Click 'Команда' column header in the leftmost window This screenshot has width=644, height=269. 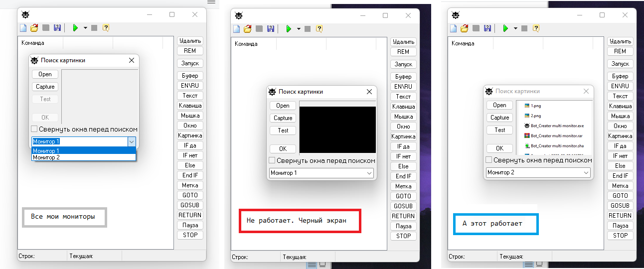coord(33,43)
